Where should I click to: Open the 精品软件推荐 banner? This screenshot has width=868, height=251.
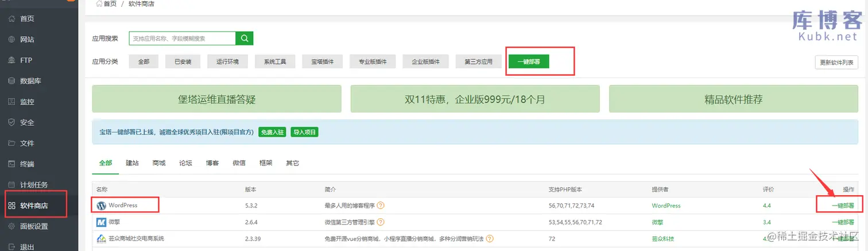734,99
